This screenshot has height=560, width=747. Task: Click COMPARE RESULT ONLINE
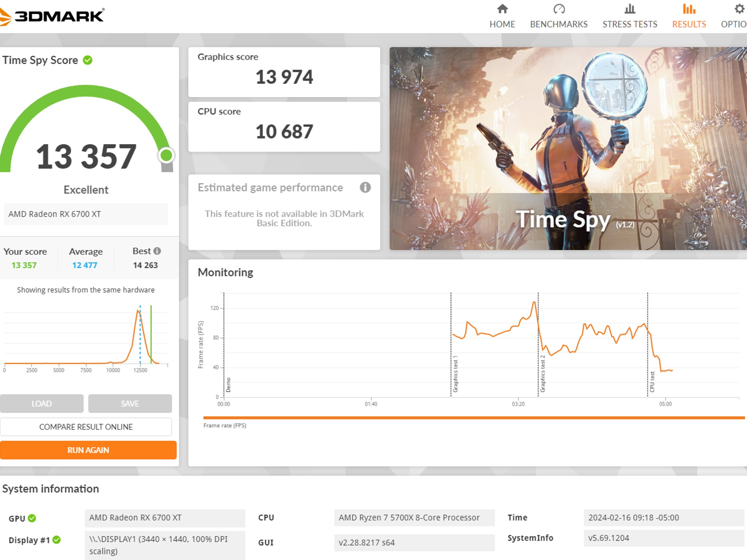(86, 427)
